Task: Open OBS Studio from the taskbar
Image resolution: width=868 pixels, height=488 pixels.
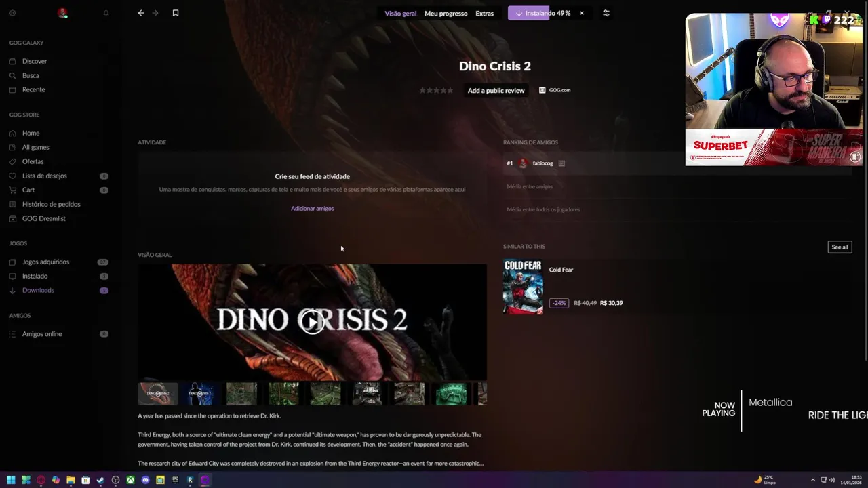Action: [x=115, y=480]
